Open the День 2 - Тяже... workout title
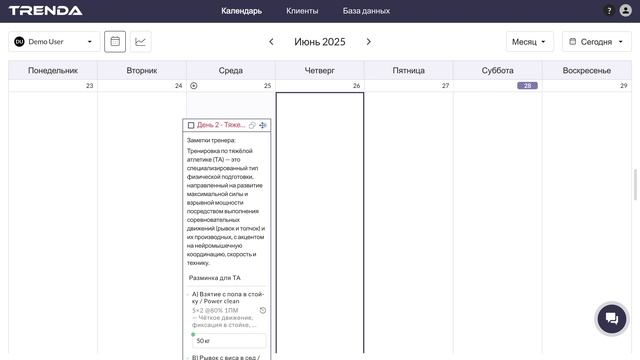640x360 pixels. pos(221,125)
